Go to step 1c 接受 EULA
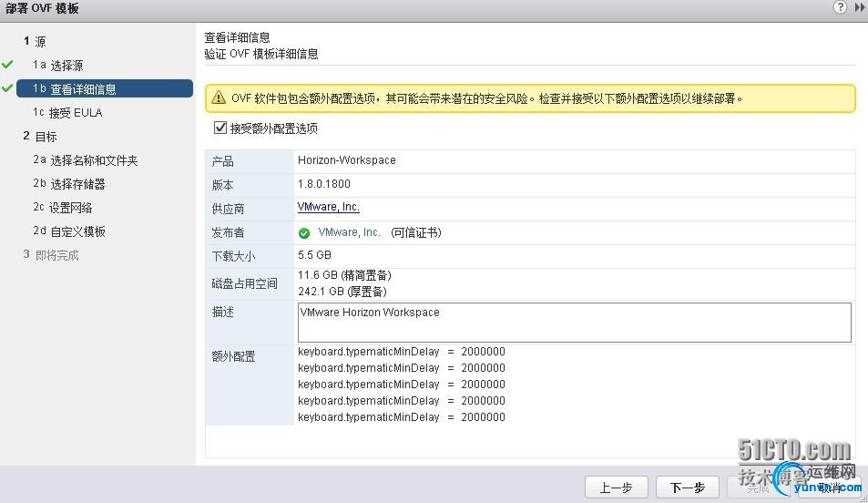This screenshot has height=503, width=868. (x=67, y=112)
